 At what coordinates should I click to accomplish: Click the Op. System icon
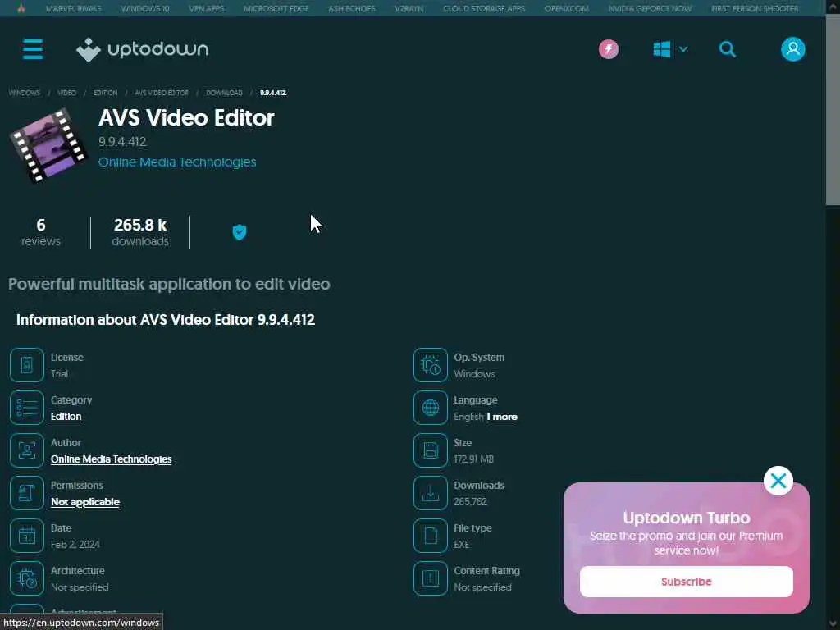(x=430, y=365)
